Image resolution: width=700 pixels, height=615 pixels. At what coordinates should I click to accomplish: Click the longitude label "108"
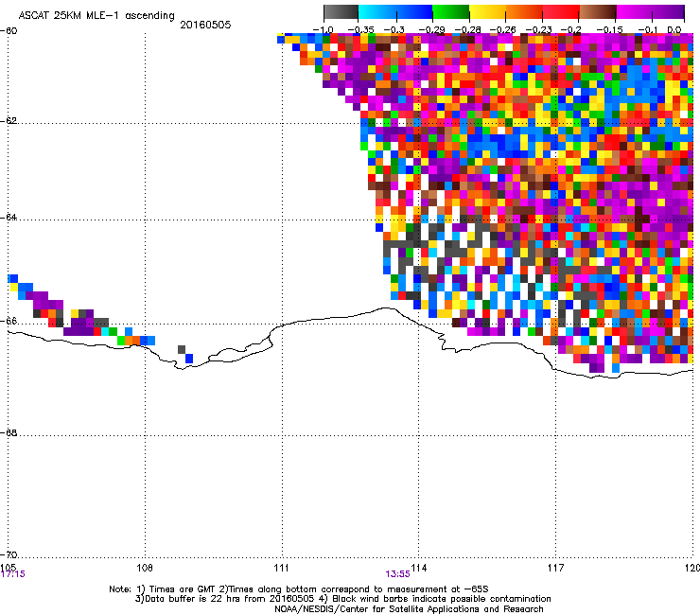pyautogui.click(x=145, y=568)
